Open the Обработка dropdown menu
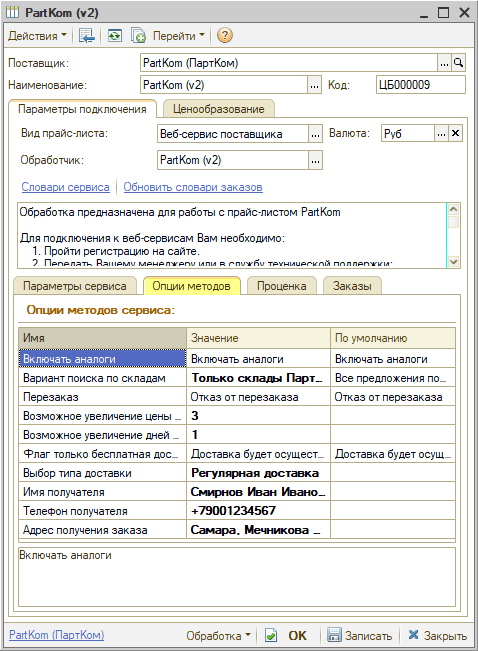Viewport: 478px width, 651px height. click(x=218, y=636)
